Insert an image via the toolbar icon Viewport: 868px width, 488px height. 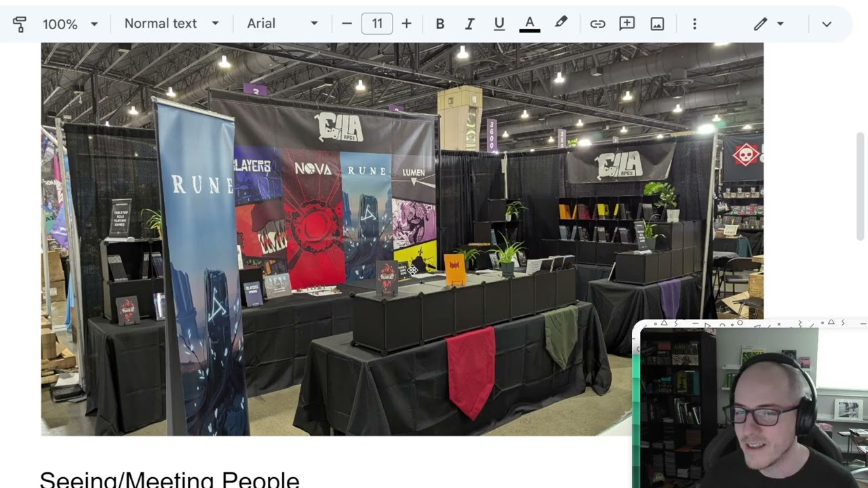657,24
